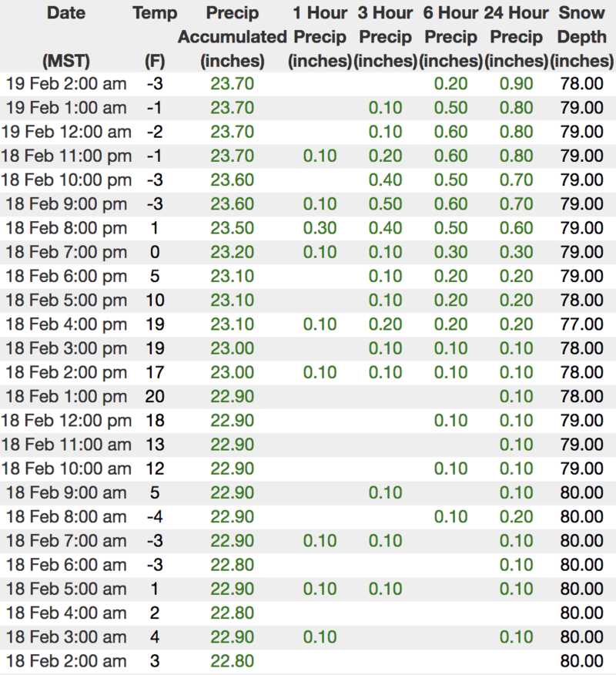Click the Snow Depth column header

pos(582,36)
